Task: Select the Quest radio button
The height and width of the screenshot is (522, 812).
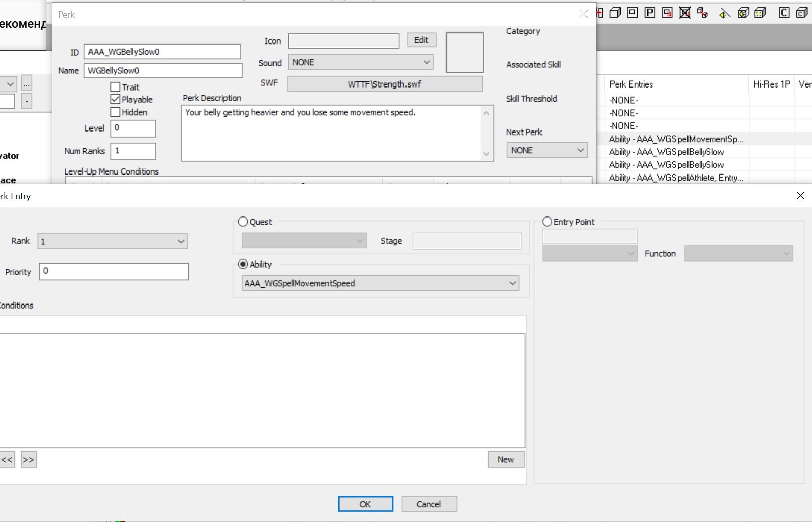Action: [x=243, y=222]
